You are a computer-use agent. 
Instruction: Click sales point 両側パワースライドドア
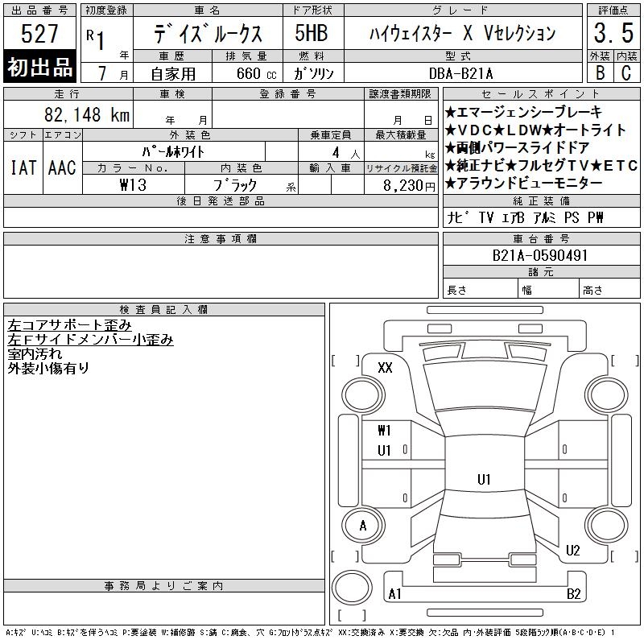point(517,148)
